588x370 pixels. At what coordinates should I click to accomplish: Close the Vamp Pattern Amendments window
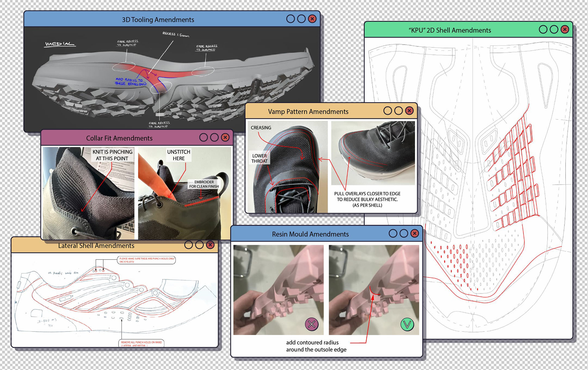[x=409, y=111]
